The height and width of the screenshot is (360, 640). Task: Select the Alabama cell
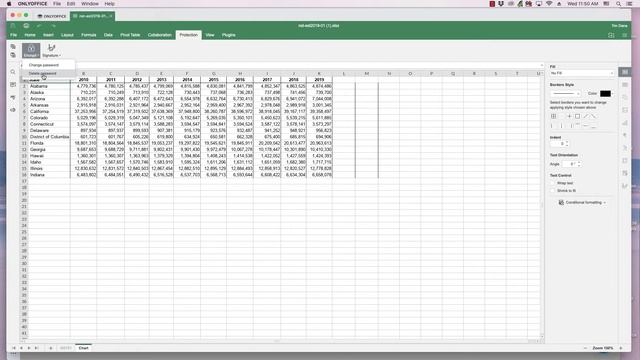click(49, 86)
